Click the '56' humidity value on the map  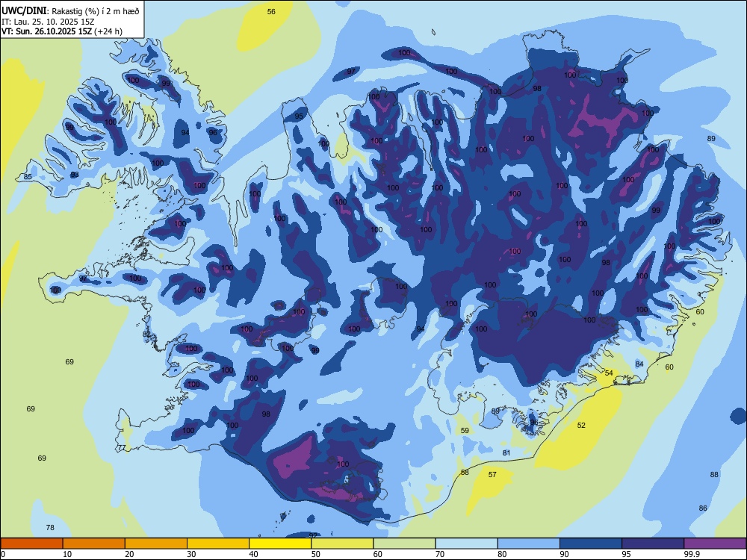271,11
